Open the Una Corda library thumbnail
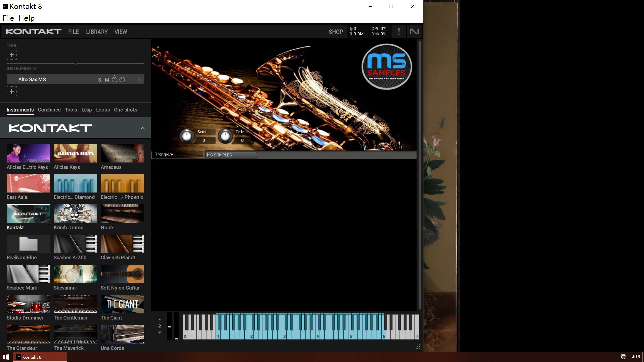 coord(122,334)
